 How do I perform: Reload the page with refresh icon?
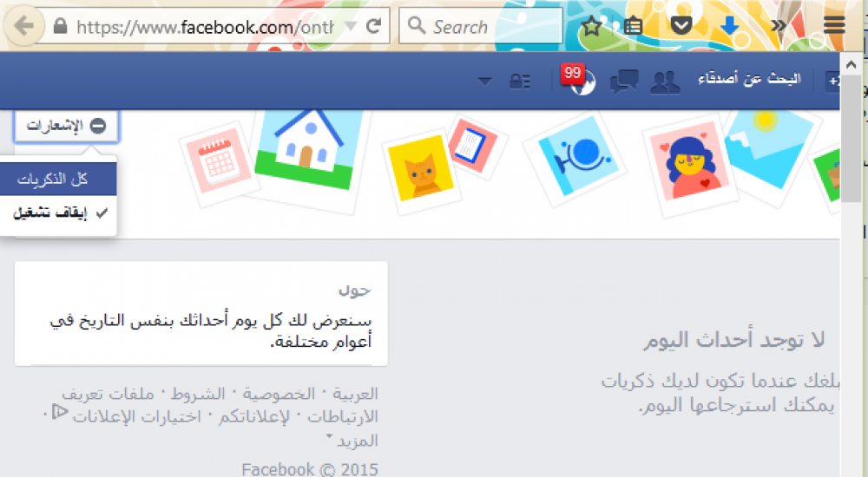point(373,25)
